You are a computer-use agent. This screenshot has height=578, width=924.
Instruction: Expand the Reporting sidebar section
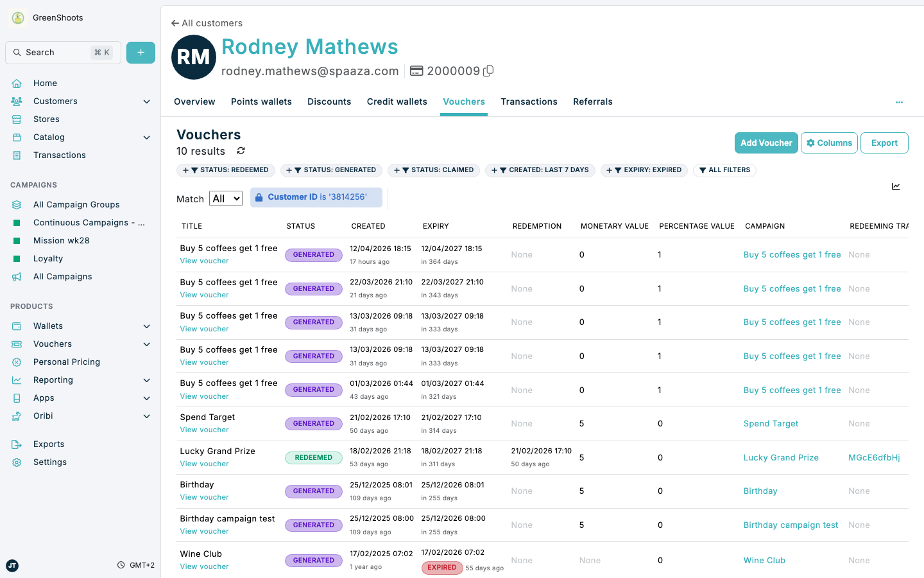(x=146, y=380)
